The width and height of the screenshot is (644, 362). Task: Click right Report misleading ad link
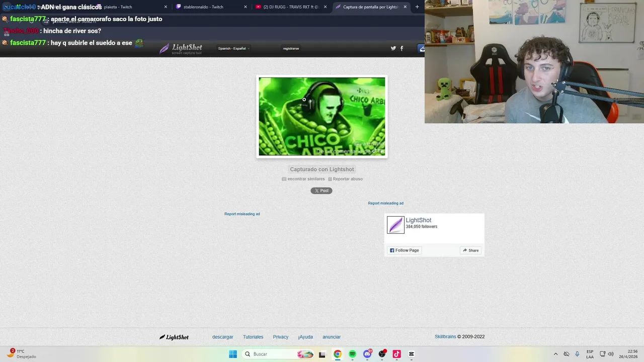386,203
